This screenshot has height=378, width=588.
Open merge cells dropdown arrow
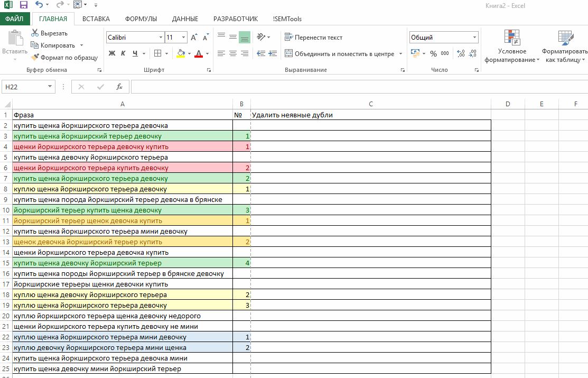point(400,54)
